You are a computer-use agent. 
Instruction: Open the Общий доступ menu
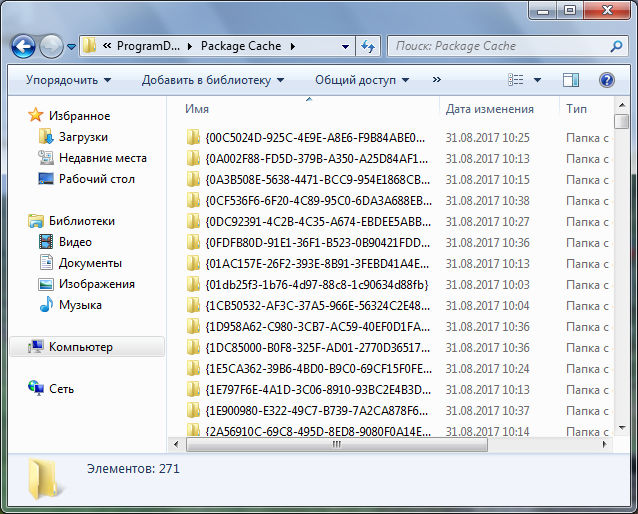pyautogui.click(x=362, y=80)
